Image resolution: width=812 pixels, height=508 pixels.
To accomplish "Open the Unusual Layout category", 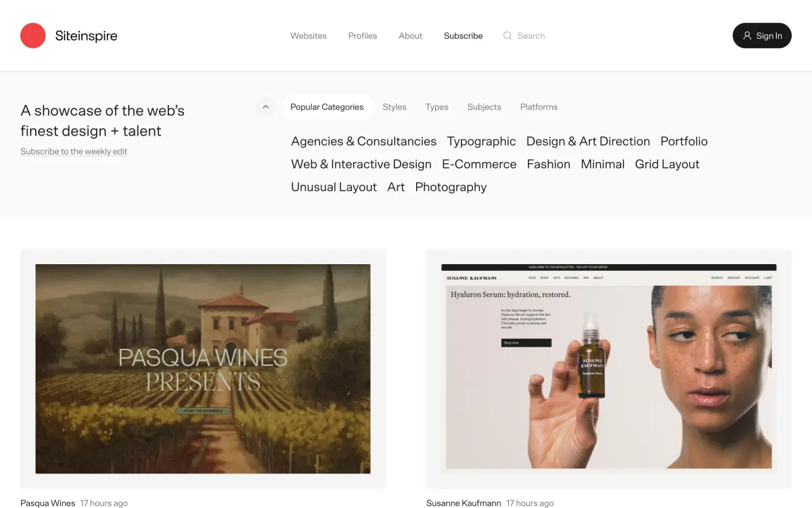I will point(334,188).
